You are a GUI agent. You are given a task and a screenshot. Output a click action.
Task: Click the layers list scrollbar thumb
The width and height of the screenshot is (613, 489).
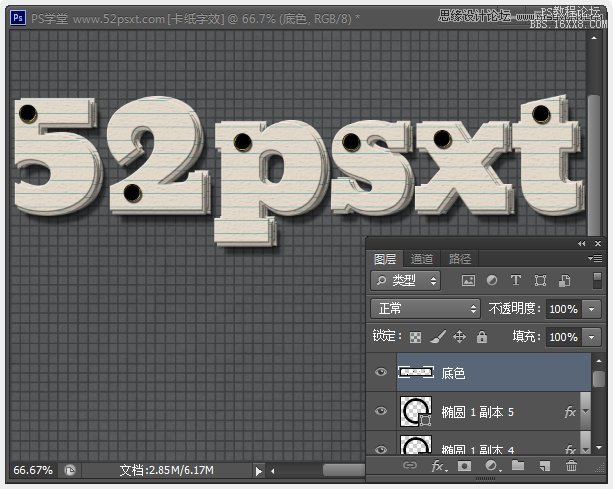tap(599, 379)
